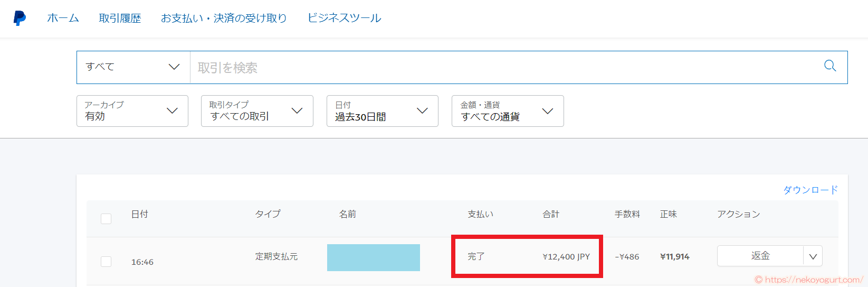The image size is (868, 287).
Task: Open the 金額・通貨 filter dropdown
Action: (x=508, y=111)
